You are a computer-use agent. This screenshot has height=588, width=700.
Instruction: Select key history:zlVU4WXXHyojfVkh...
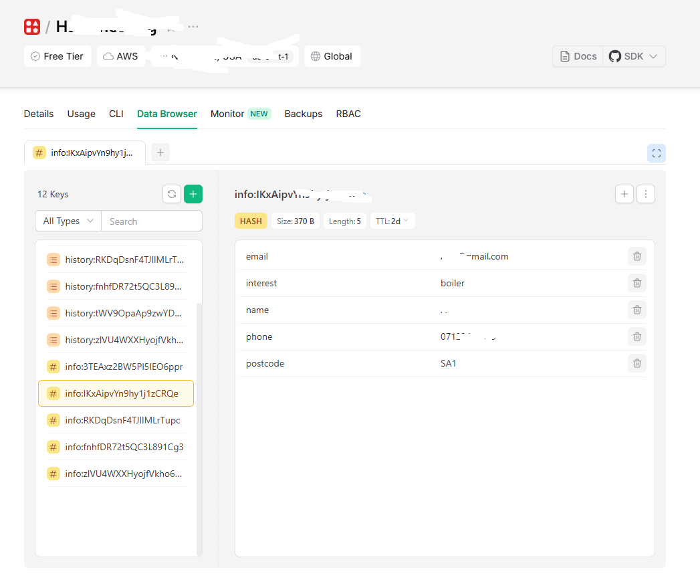pyautogui.click(x=116, y=340)
